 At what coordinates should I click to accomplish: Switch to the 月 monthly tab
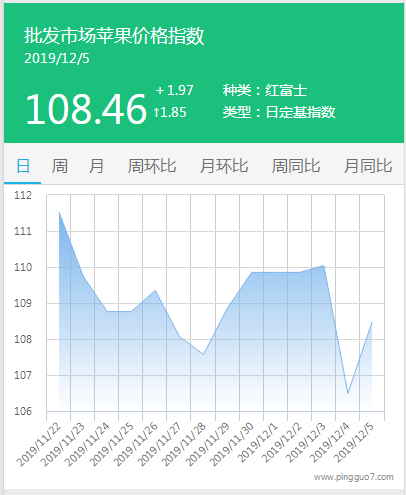[96, 166]
